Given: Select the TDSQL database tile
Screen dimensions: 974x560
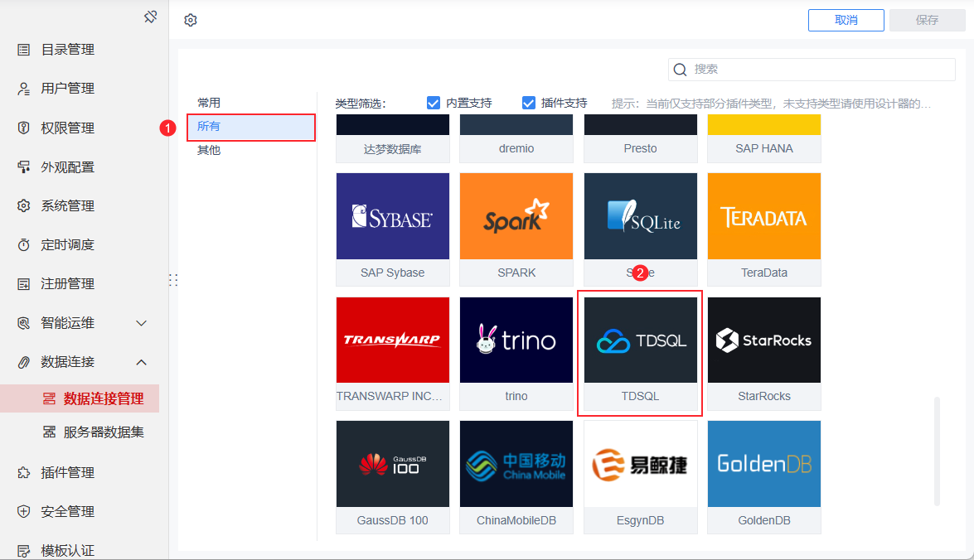Looking at the screenshot, I should 641,353.
